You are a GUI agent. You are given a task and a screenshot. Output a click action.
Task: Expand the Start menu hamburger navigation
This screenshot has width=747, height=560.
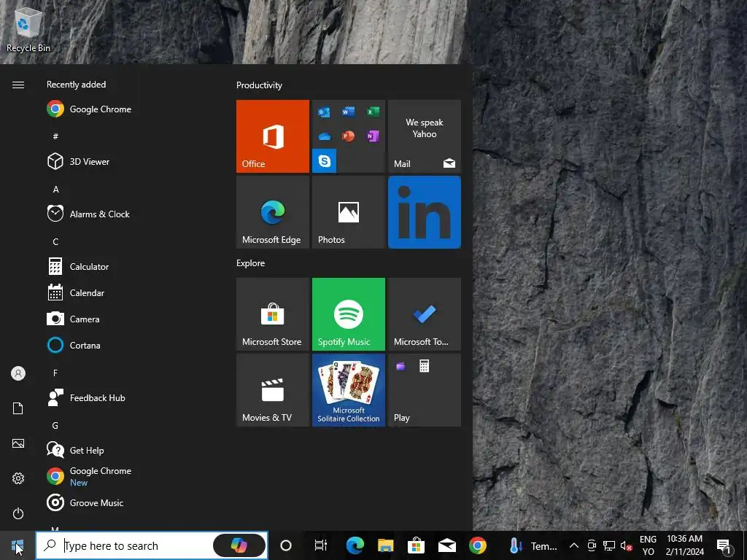coord(18,85)
